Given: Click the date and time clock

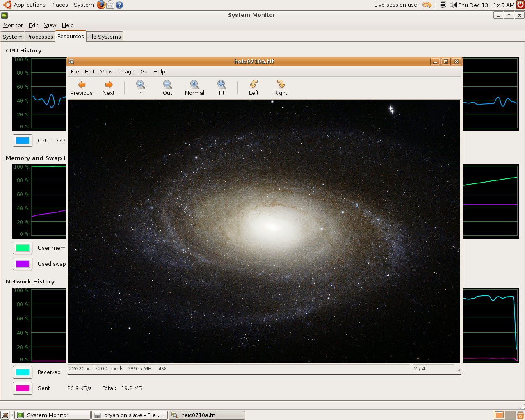Looking at the screenshot, I should point(486,5).
